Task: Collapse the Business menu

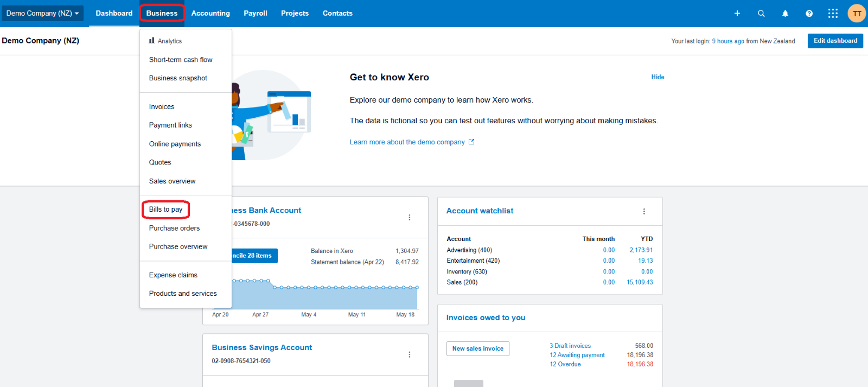Action: [162, 14]
